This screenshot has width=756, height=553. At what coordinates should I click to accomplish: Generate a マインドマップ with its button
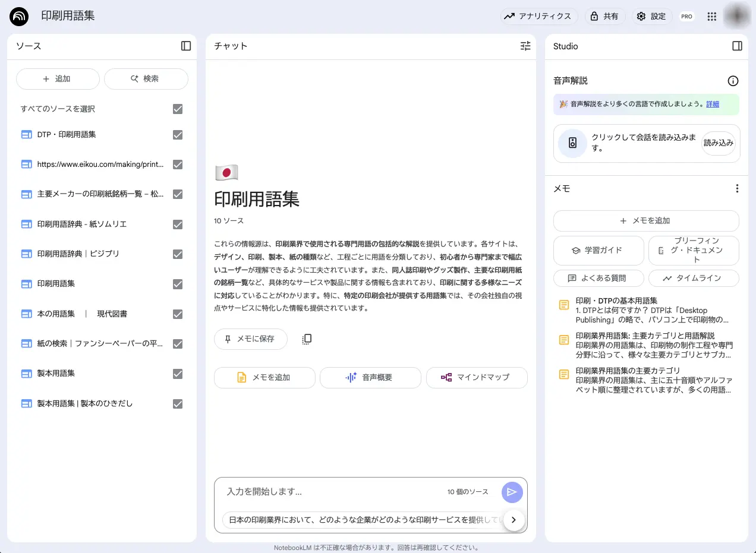click(477, 377)
